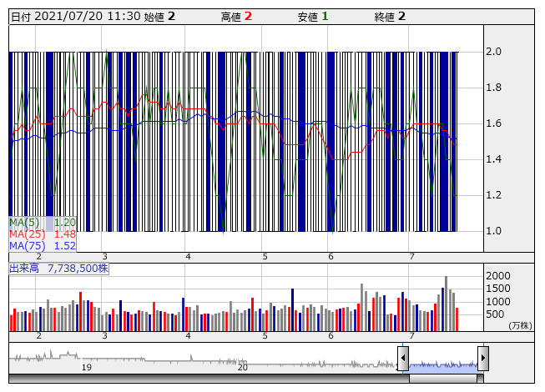Image resolution: width=545 pixels, height=392 pixels.
Task: Click the year 19 marker in navigator
Action: 86,367
